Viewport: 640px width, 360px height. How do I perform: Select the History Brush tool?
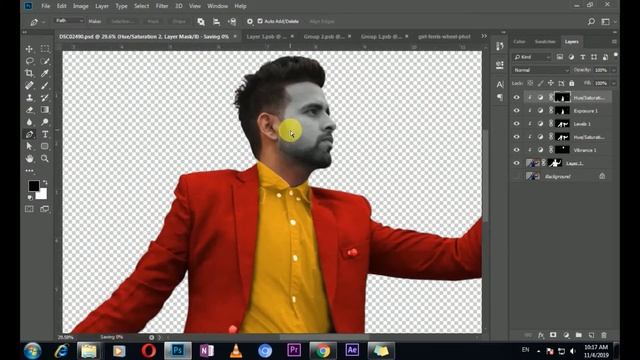click(45, 98)
